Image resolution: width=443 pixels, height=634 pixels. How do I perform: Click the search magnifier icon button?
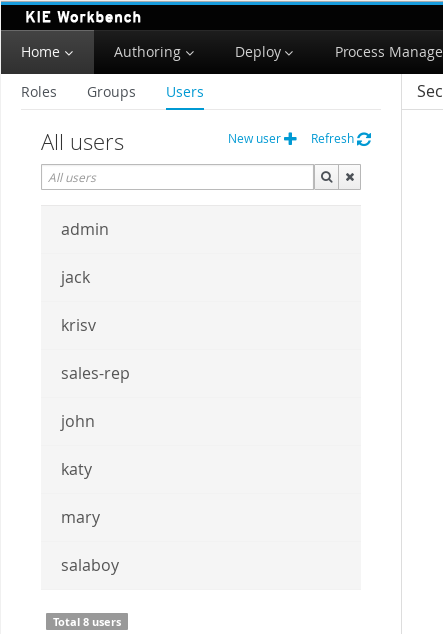pos(326,177)
